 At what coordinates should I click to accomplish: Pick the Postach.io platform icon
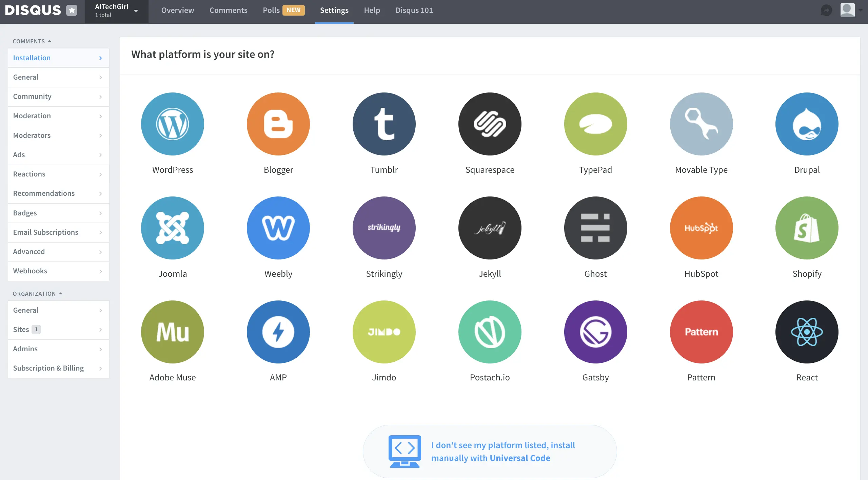490,332
